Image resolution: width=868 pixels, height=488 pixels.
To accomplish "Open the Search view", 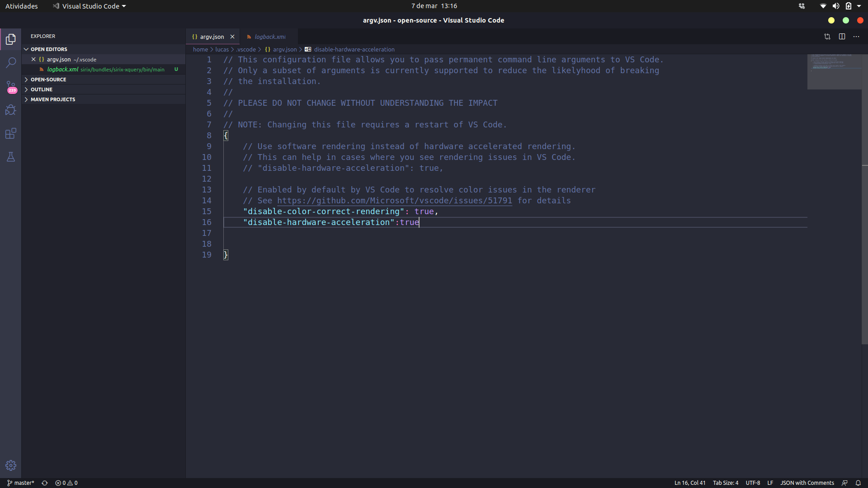I will (x=10, y=63).
